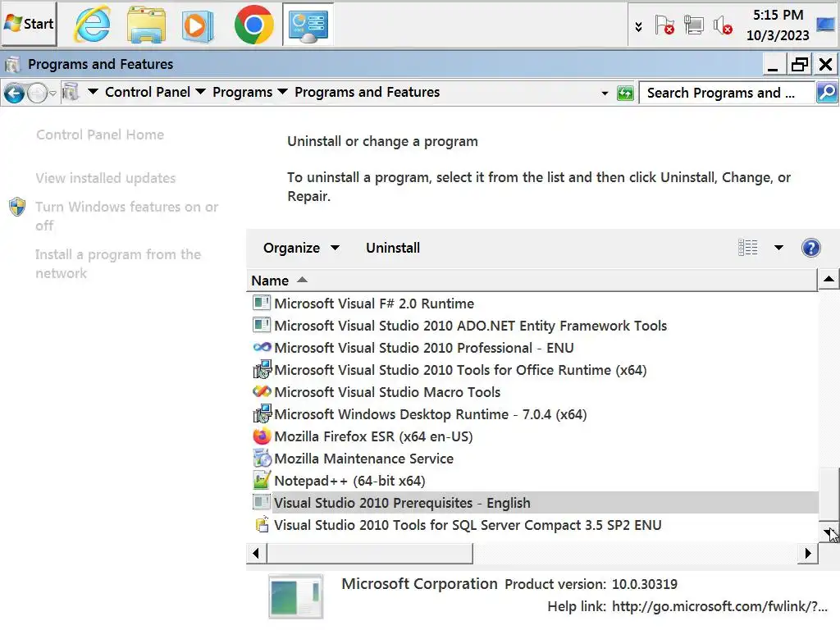Click horizontal scroll right arrow

pyautogui.click(x=808, y=554)
